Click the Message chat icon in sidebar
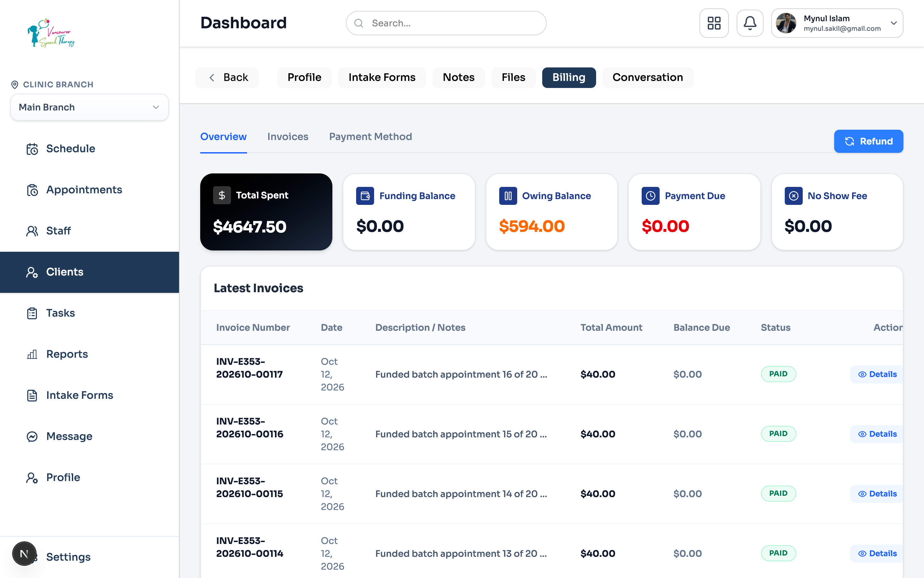924x578 pixels. pos(32,437)
